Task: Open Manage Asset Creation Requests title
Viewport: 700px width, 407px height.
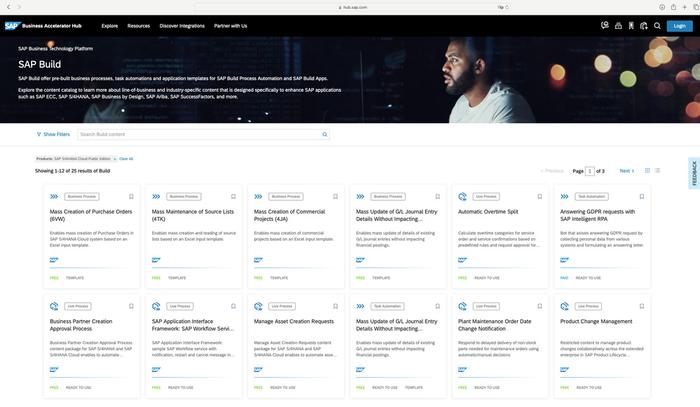Action: click(294, 321)
